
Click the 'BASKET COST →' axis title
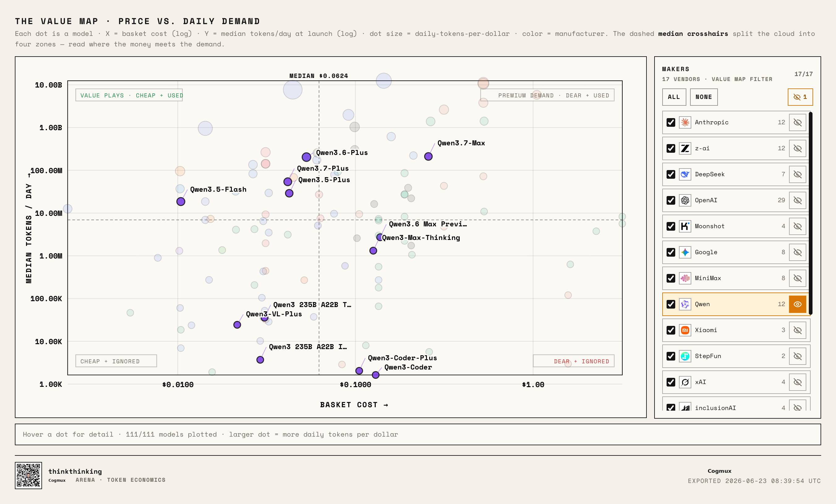pyautogui.click(x=354, y=404)
